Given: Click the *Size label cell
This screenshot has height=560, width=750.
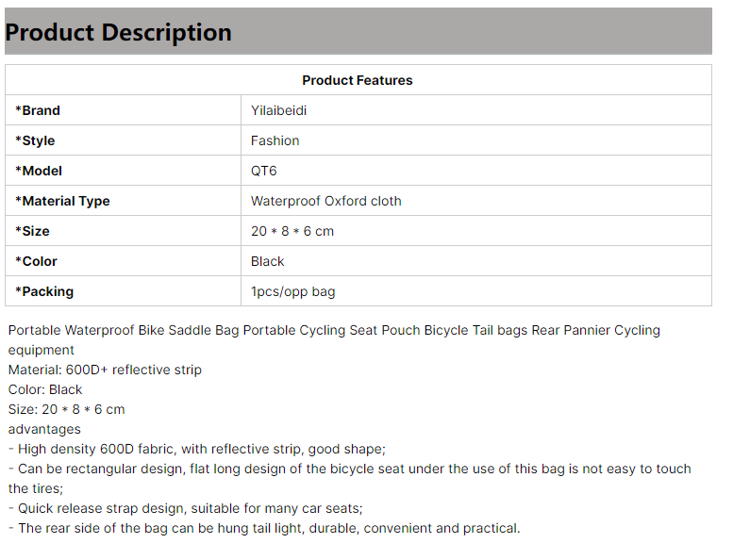Looking at the screenshot, I should click(123, 231).
